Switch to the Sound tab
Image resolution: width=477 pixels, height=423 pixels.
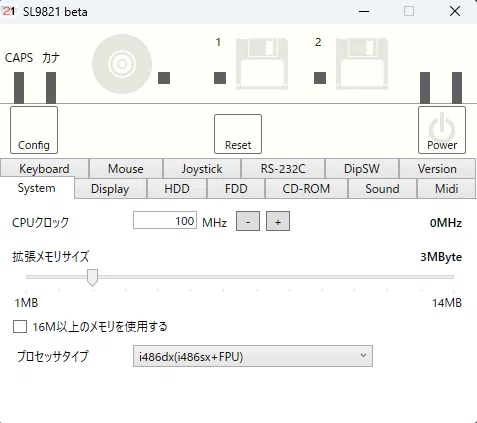[382, 189]
